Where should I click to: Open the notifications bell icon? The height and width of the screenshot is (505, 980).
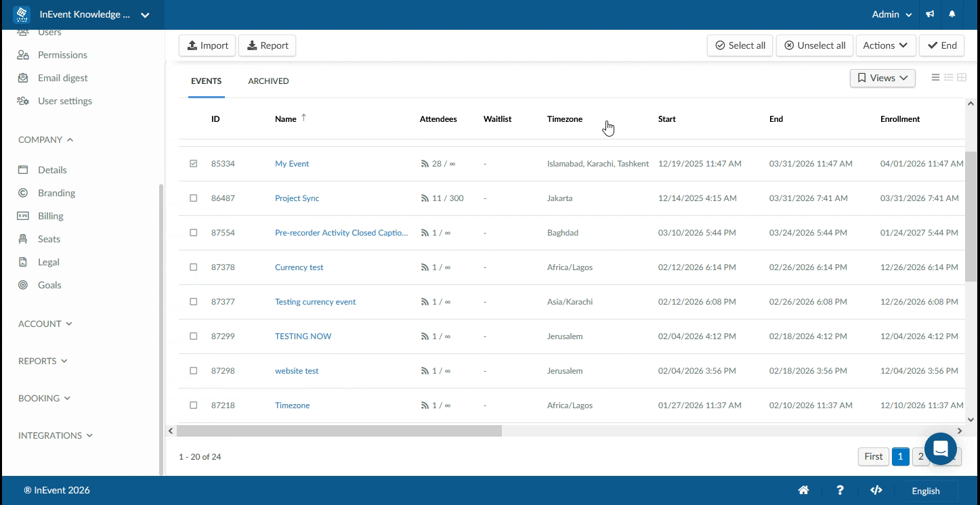[952, 14]
